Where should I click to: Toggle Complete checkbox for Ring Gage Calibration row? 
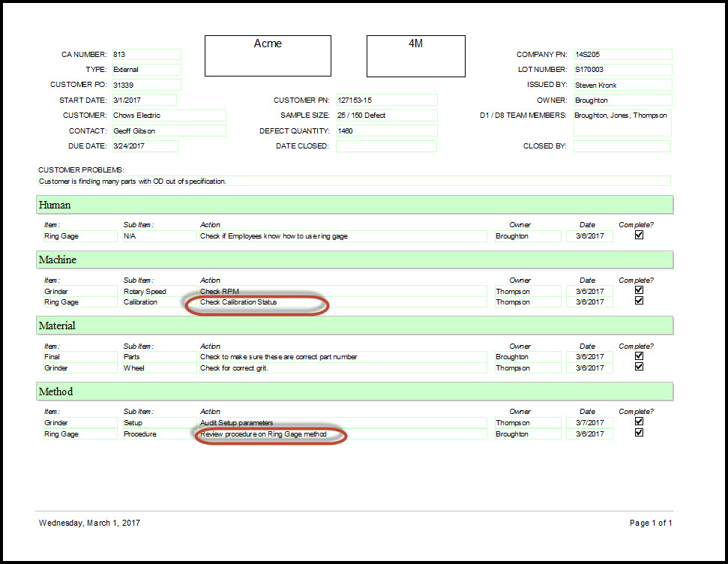[639, 301]
